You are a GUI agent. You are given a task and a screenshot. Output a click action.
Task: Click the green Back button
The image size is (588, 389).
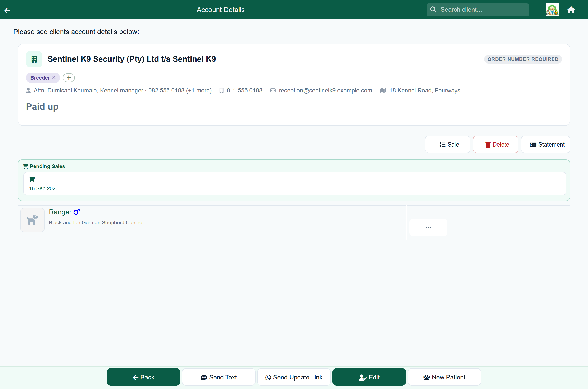pos(143,377)
